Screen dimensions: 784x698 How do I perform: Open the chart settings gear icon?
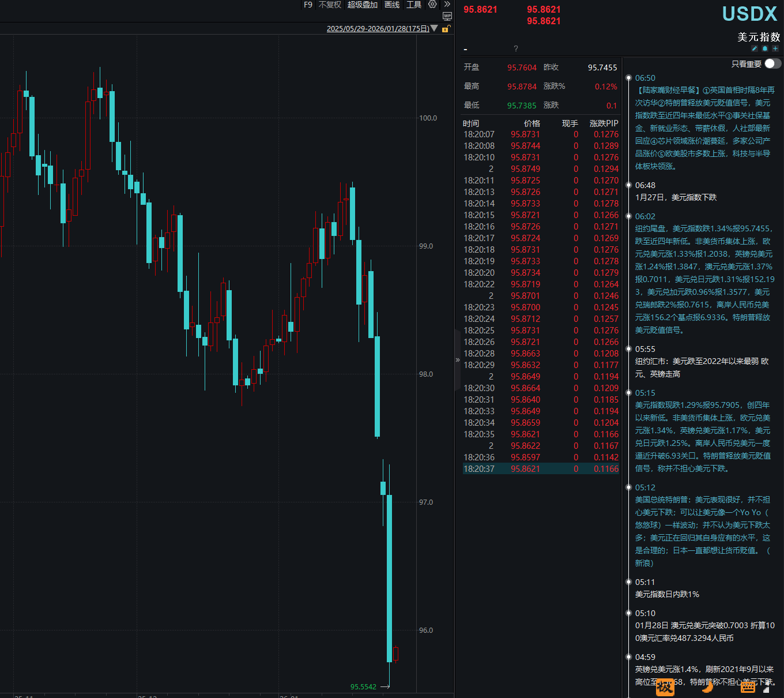click(432, 5)
